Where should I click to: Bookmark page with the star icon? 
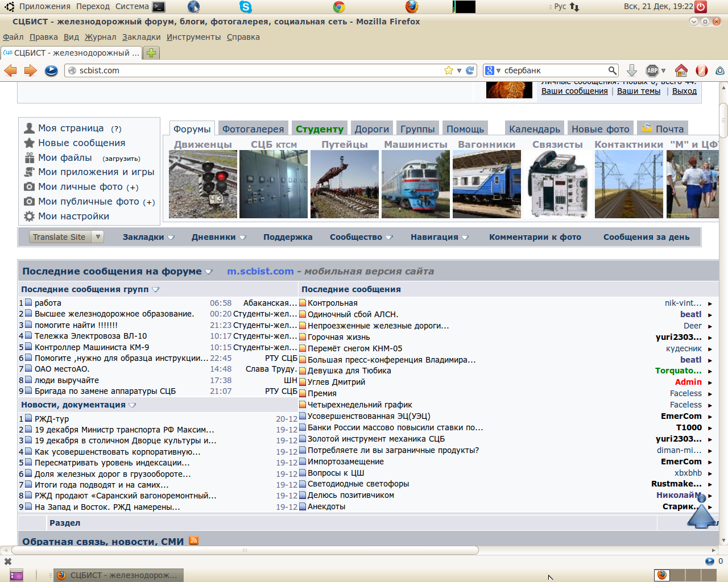(x=448, y=70)
